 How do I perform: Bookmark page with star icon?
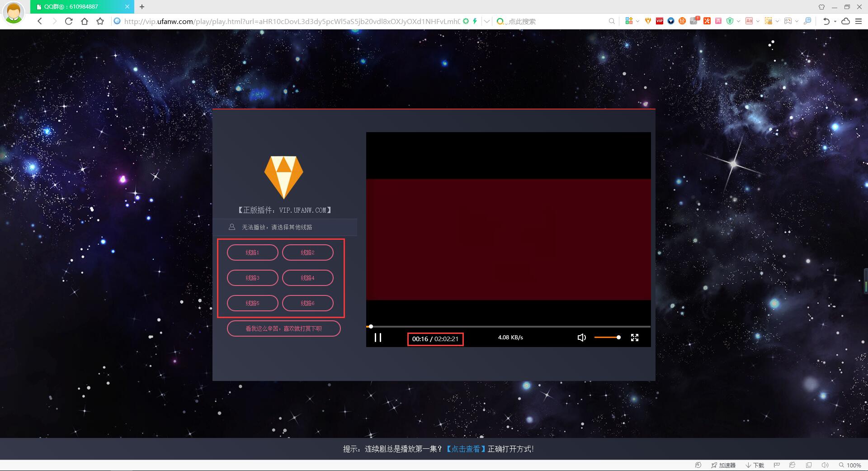click(100, 21)
